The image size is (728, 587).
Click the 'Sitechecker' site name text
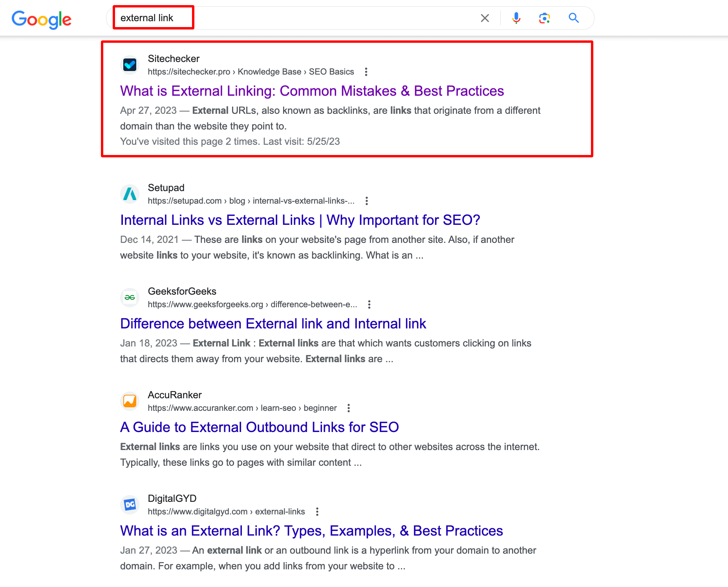coord(174,59)
